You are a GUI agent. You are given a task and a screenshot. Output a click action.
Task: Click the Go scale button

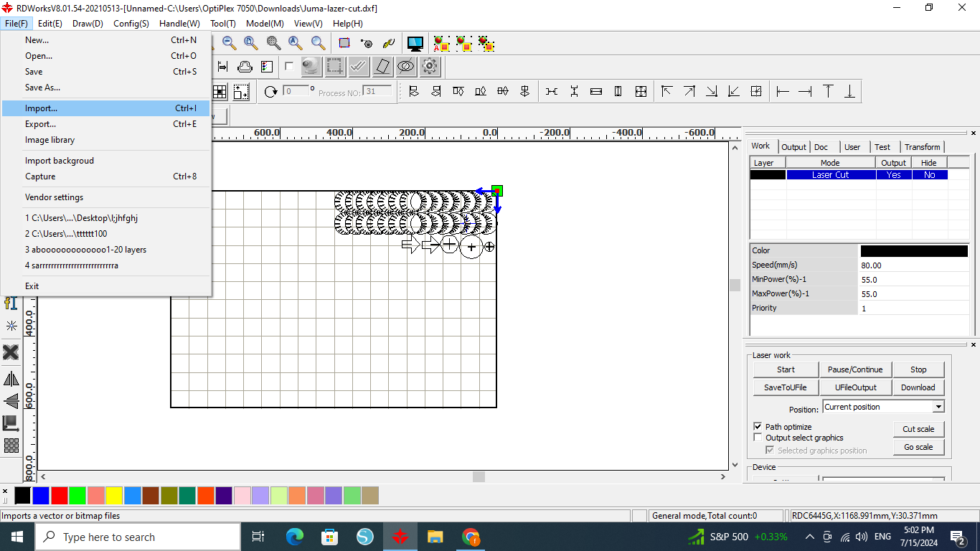pyautogui.click(x=918, y=447)
